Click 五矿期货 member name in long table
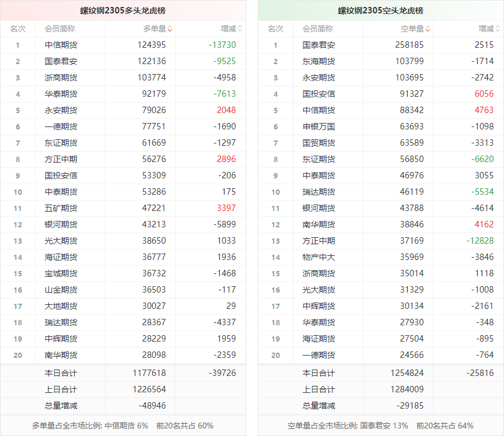The image size is (504, 436). [x=61, y=208]
